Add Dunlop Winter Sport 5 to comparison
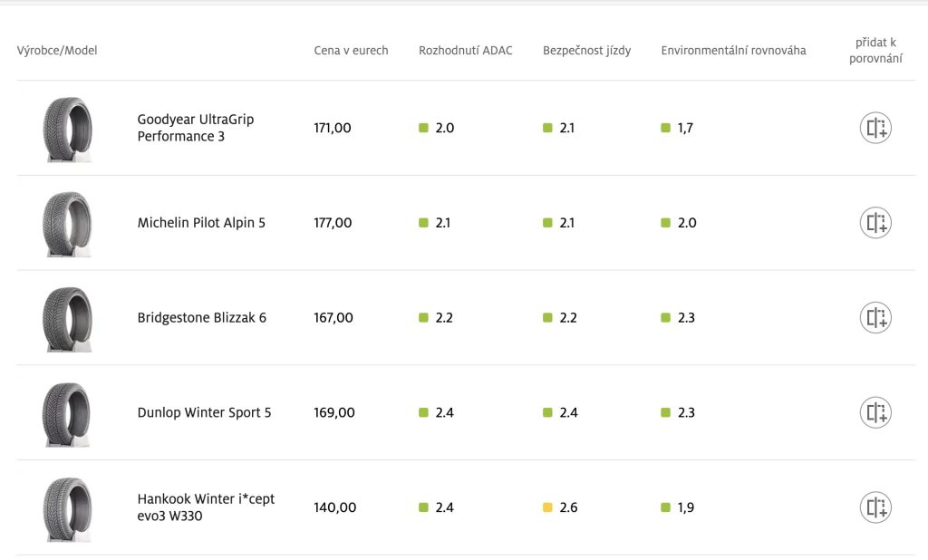 [x=875, y=412]
